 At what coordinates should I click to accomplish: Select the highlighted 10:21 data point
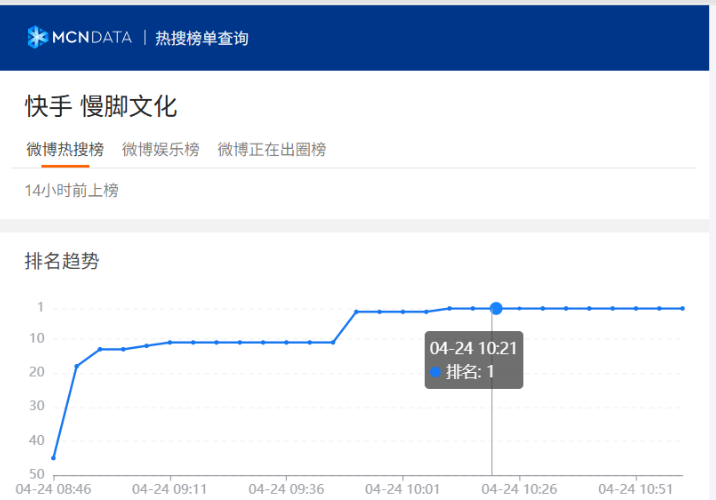point(496,308)
